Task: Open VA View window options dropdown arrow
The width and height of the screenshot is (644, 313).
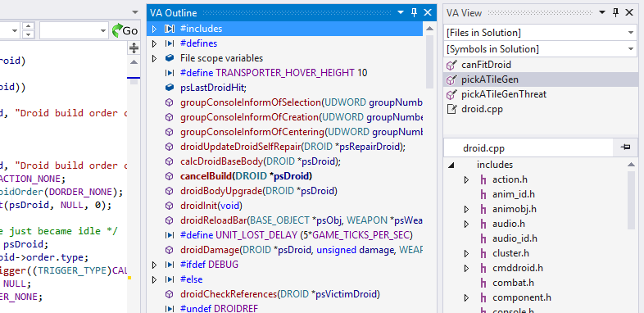Action: pos(602,13)
